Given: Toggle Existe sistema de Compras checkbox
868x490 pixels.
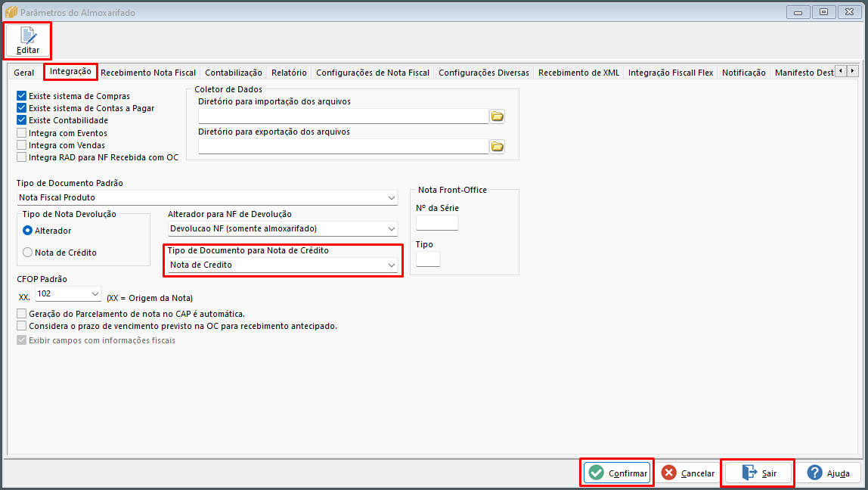Looking at the screenshot, I should 22,96.
